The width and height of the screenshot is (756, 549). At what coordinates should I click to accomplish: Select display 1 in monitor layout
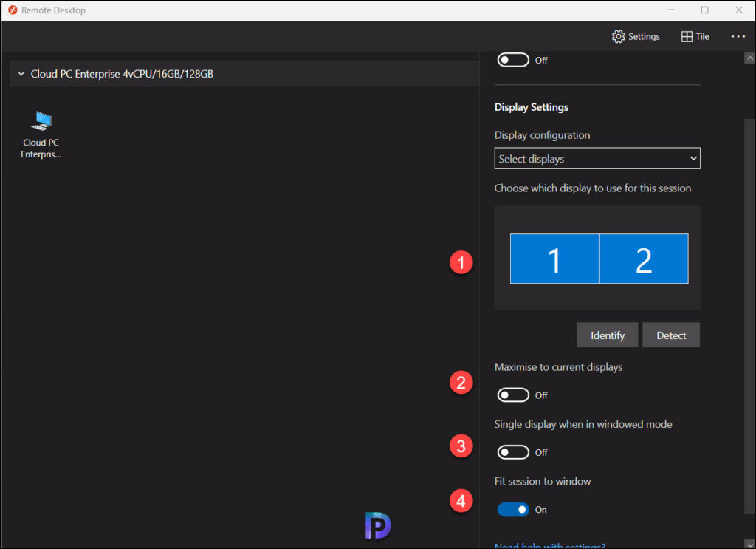pos(554,259)
